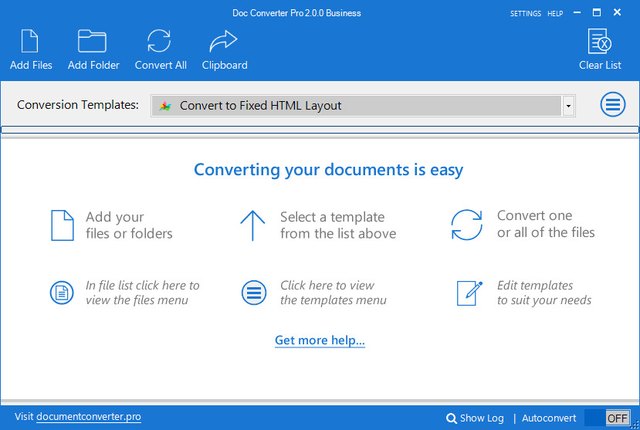Viewport: 640px width, 430px height.
Task: Expand the Conversion Templates dropdown arrow
Action: click(568, 105)
